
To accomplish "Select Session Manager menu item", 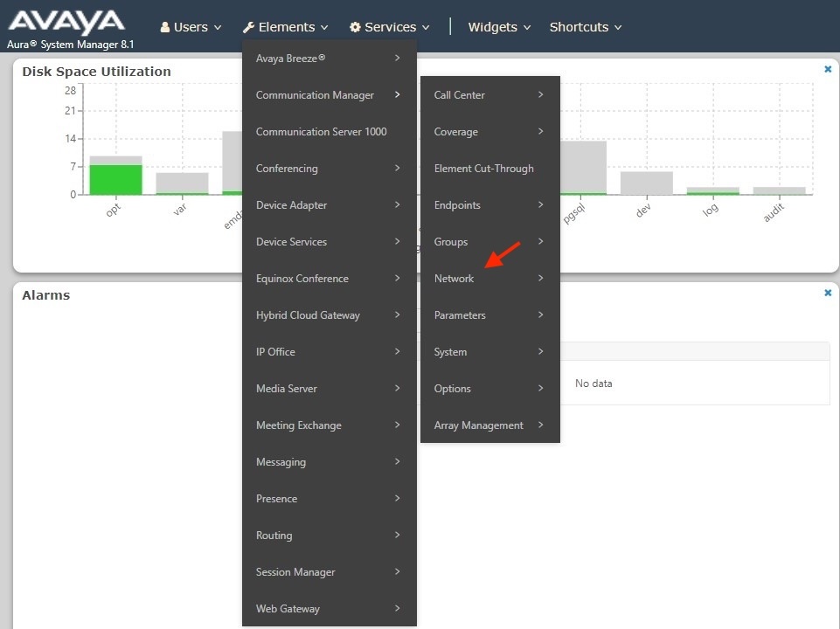I will (x=329, y=571).
